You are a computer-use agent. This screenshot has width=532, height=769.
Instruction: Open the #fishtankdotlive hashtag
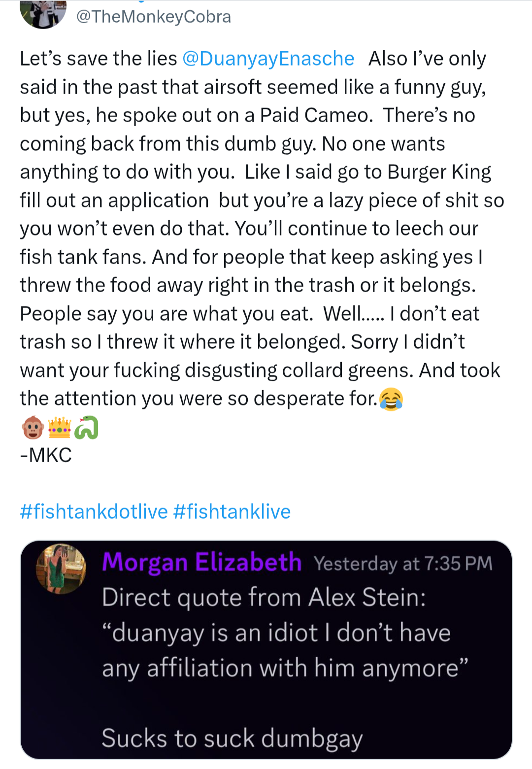(94, 512)
